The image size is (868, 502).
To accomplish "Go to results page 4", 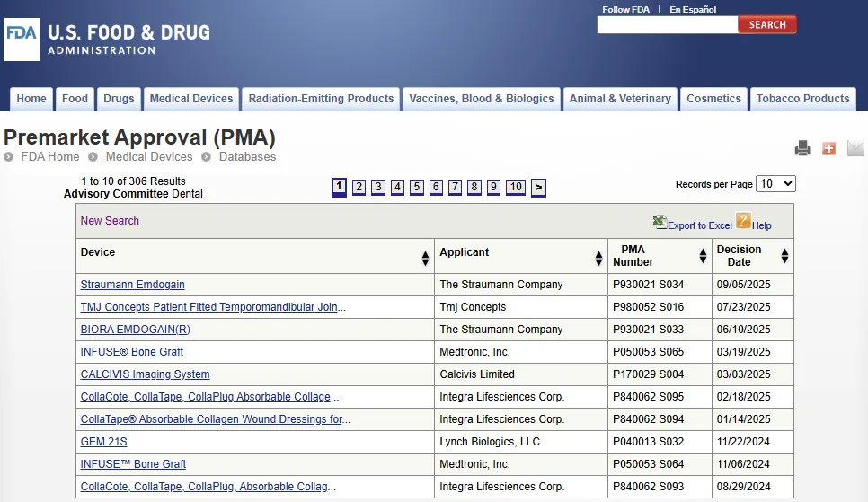I will coord(397,187).
